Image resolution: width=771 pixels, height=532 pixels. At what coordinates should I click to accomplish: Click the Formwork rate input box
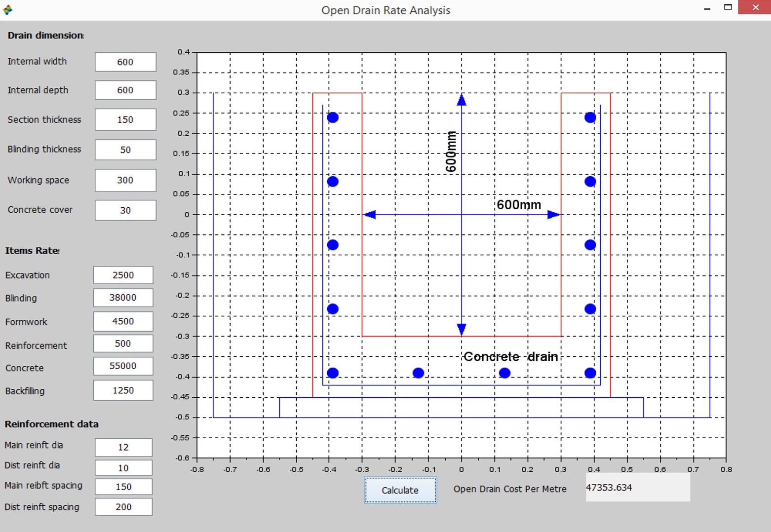(123, 321)
